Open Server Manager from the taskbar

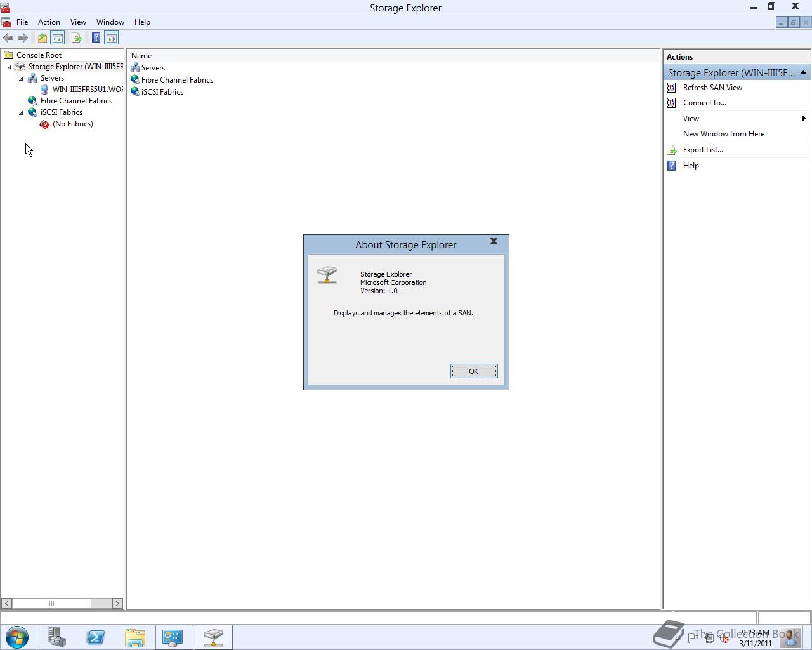(57, 637)
